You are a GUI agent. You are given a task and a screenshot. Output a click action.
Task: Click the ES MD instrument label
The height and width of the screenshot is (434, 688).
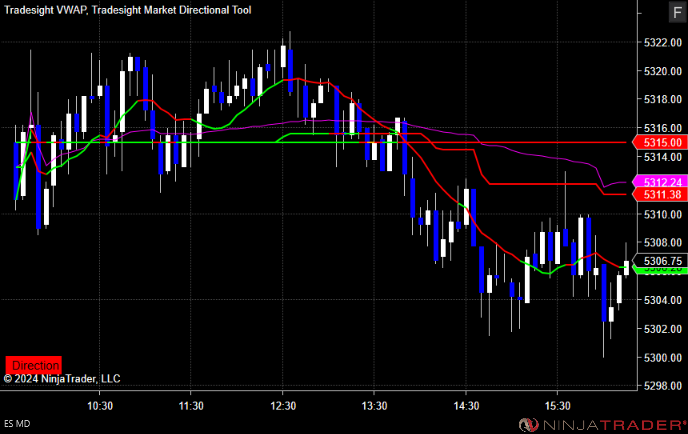[x=17, y=423]
